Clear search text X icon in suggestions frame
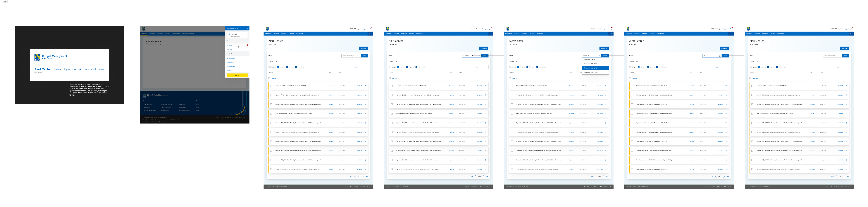 pos(599,56)
